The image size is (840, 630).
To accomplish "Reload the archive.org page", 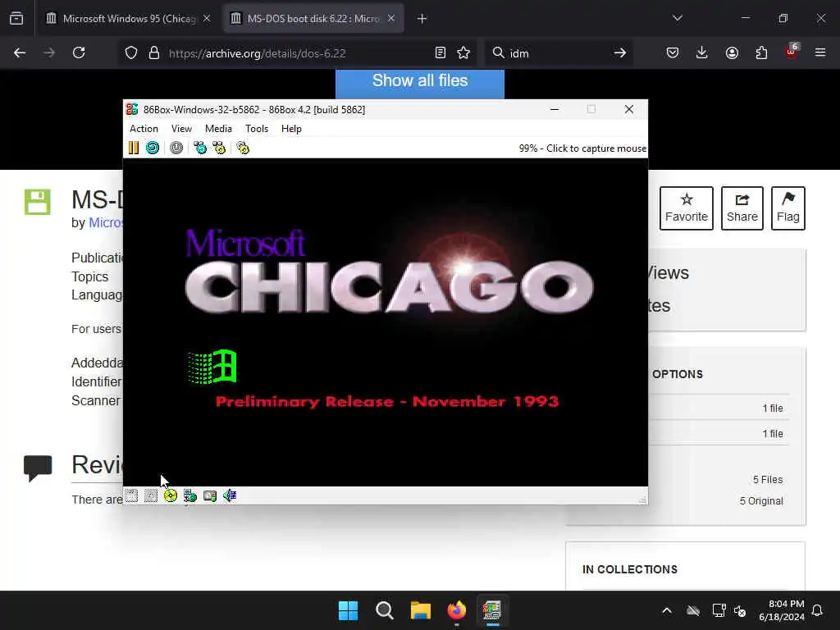I will (79, 52).
